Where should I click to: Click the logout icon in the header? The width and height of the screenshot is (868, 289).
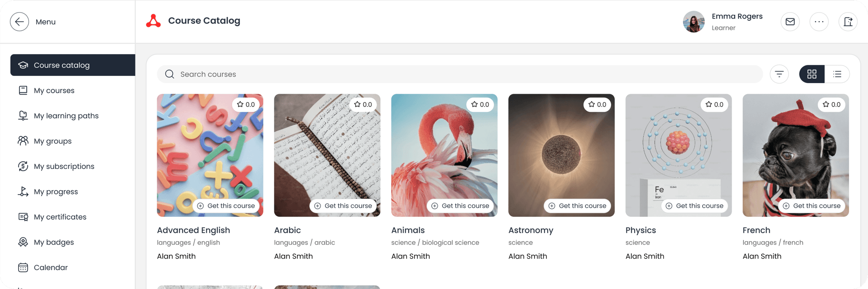pos(848,22)
